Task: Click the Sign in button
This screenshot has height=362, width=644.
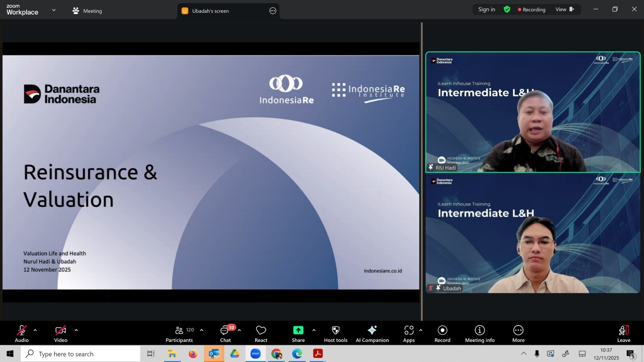Action: pyautogui.click(x=487, y=9)
